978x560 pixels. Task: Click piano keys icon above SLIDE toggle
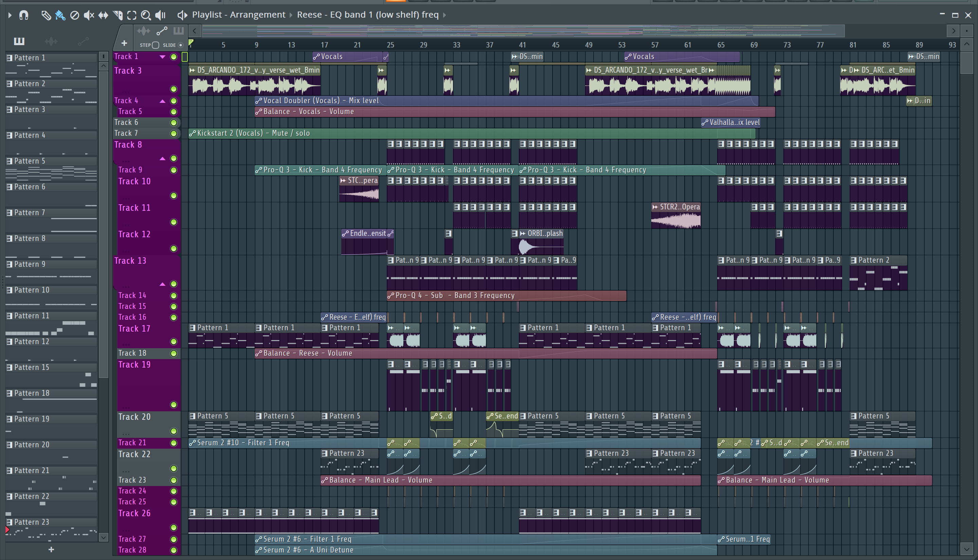coord(178,31)
